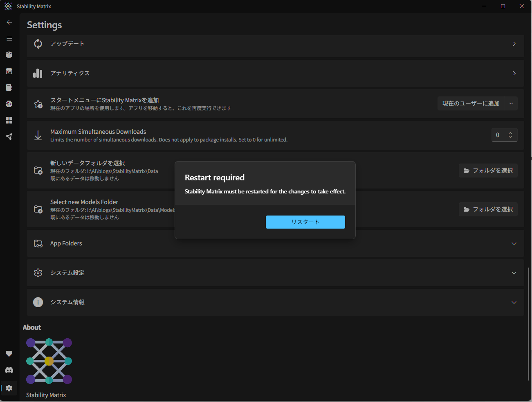Click the スタートメニューにStability Matrixを追加 heading
The width and height of the screenshot is (532, 402).
click(x=105, y=100)
